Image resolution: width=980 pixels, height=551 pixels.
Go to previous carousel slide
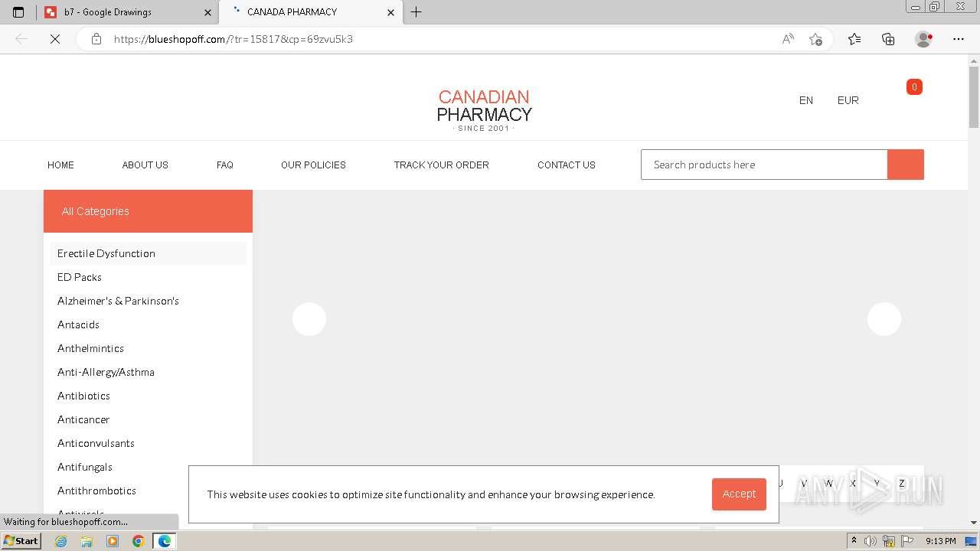point(309,319)
